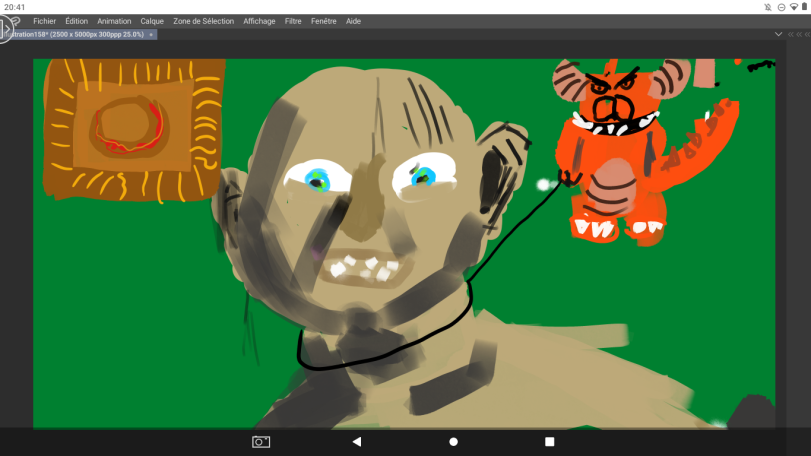Image resolution: width=811 pixels, height=456 pixels.
Task: Click on the drawing canvas
Action: (x=404, y=244)
